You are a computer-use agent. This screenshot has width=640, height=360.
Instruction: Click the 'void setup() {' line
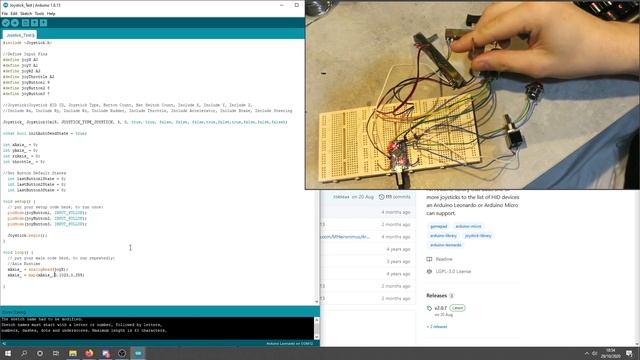click(x=19, y=201)
